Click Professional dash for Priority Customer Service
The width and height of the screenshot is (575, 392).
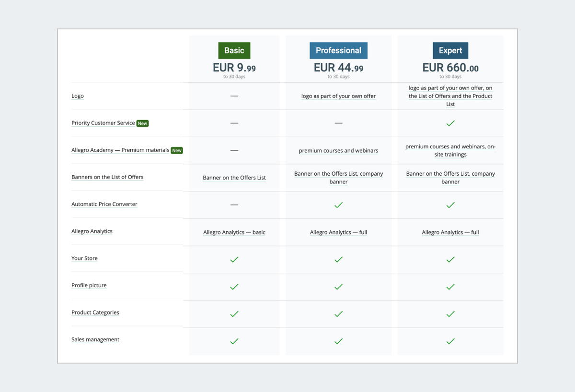tap(338, 123)
